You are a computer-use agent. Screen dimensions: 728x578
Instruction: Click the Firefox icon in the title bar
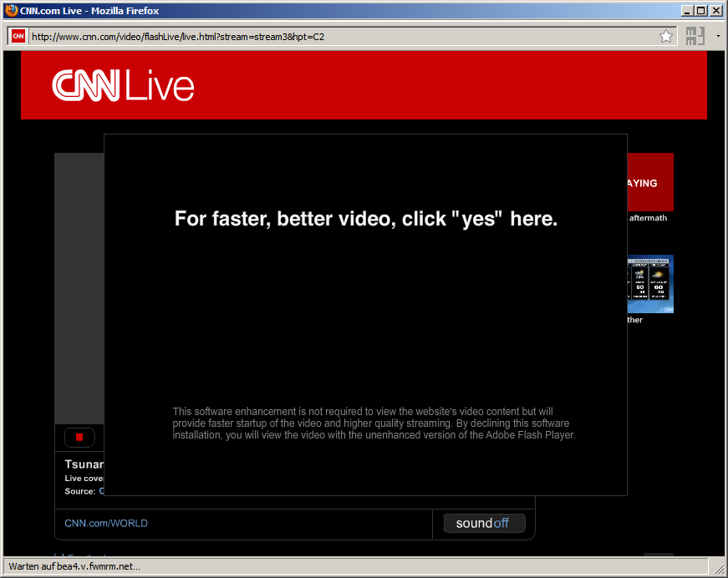click(x=10, y=11)
